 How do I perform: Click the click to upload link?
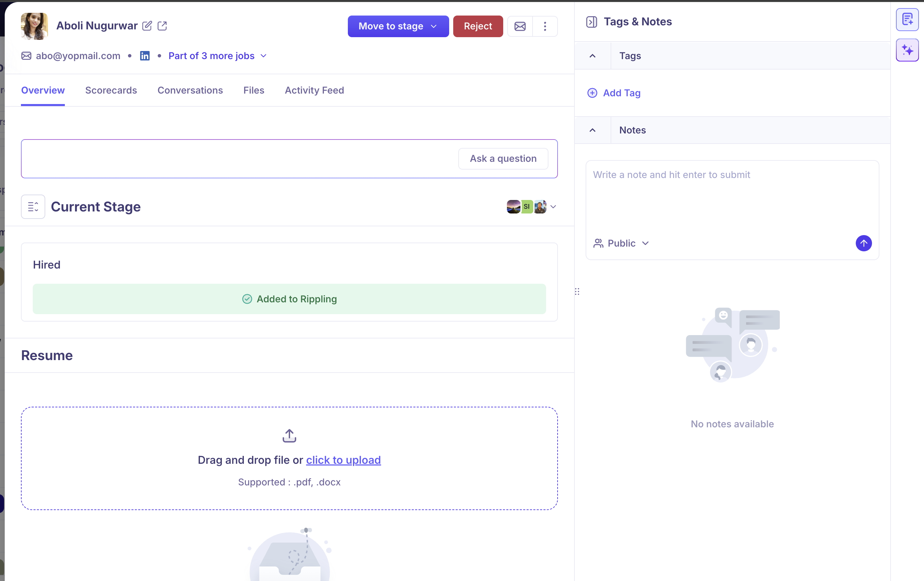(343, 460)
